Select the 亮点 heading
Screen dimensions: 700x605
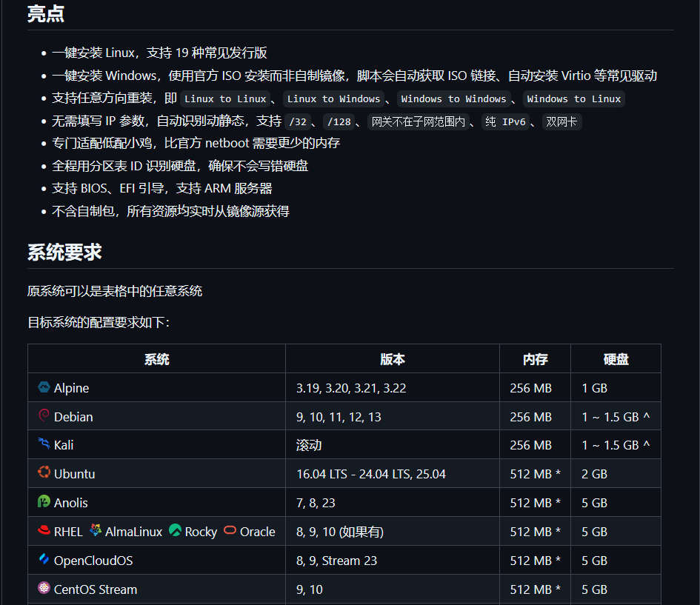[45, 14]
